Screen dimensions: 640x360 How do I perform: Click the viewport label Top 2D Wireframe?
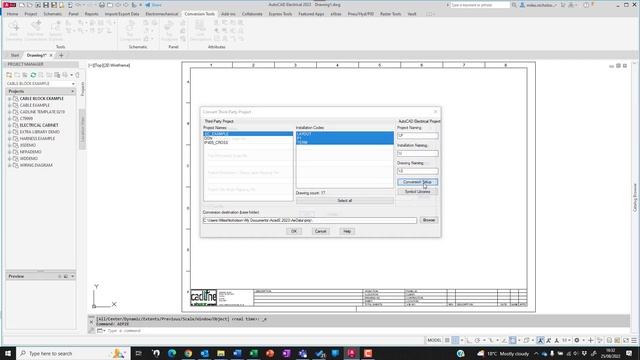(x=110, y=65)
